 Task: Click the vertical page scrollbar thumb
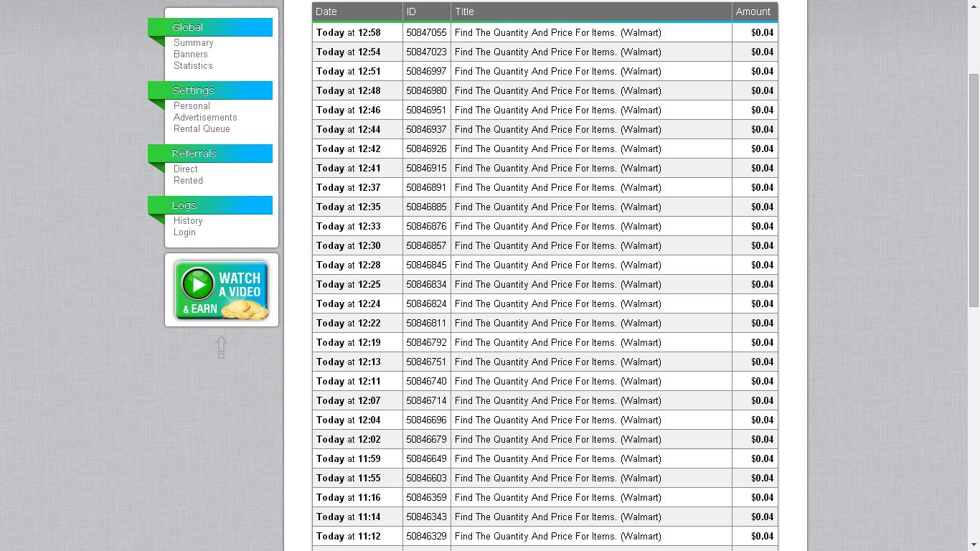(x=974, y=190)
